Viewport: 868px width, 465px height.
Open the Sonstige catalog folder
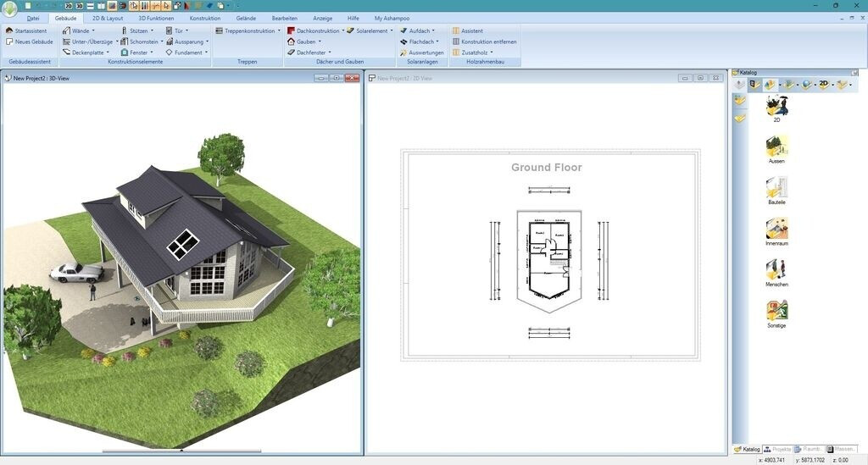[776, 311]
